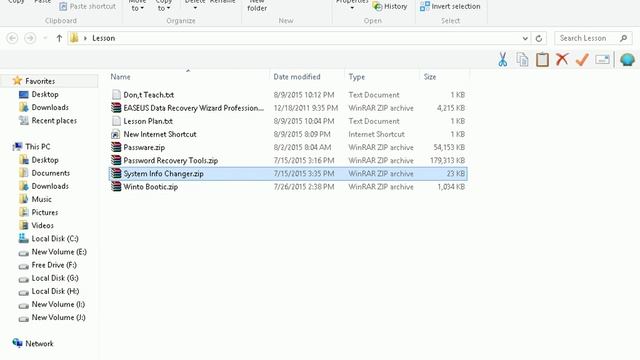Open Network in navigation pane
The width and height of the screenshot is (640, 360).
point(39,344)
